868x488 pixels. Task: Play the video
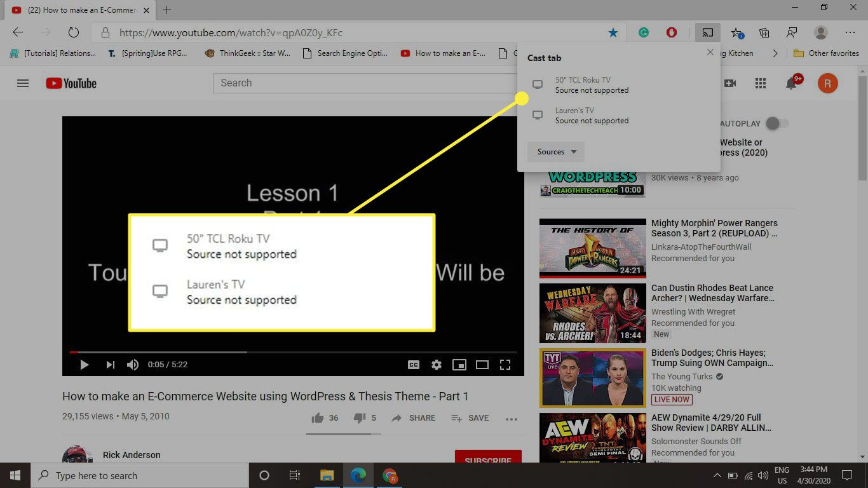coord(84,365)
